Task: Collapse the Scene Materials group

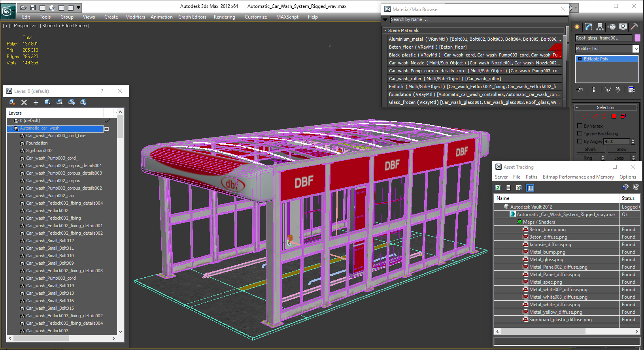Action: pos(385,30)
